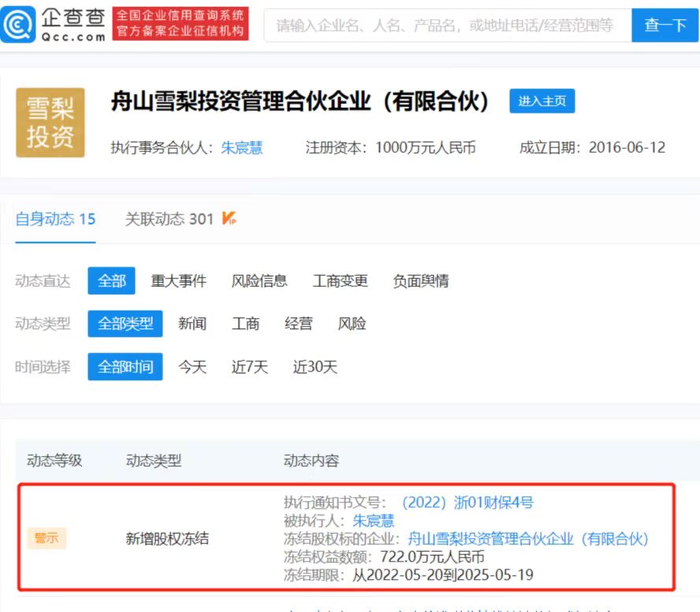Filter dynamic type by 经营
The height and width of the screenshot is (612, 700).
point(299,323)
